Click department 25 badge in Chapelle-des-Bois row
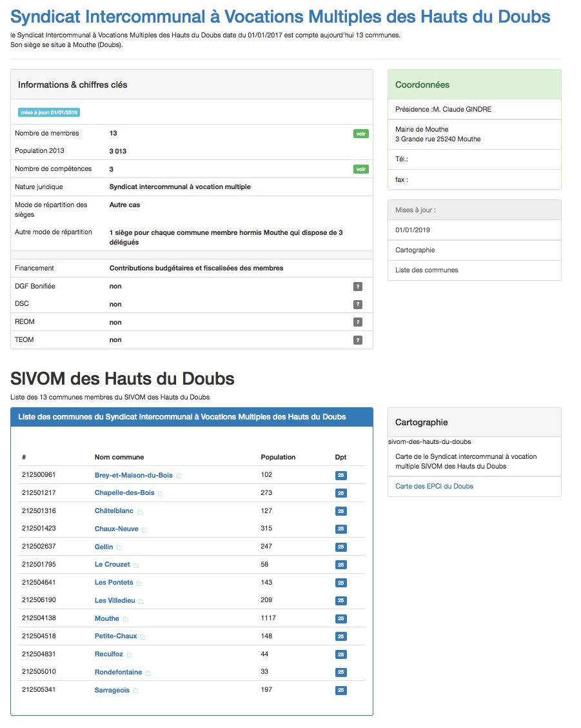This screenshot has width=581, height=728. tap(341, 493)
